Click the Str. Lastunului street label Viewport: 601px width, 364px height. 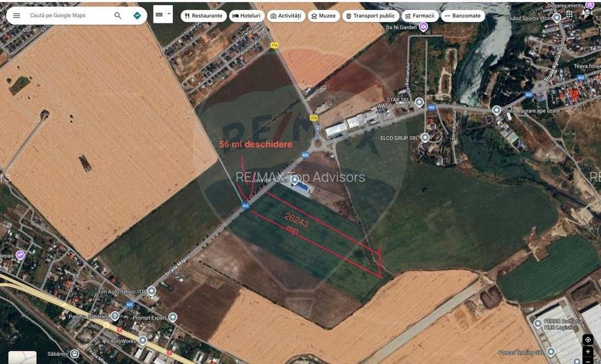click(454, 125)
